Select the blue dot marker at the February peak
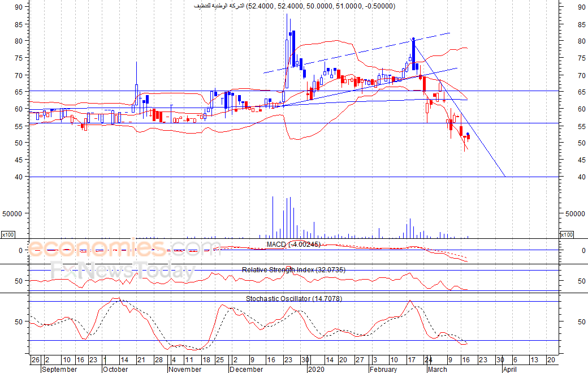Screen dimensions: 588x373 pos(413,38)
